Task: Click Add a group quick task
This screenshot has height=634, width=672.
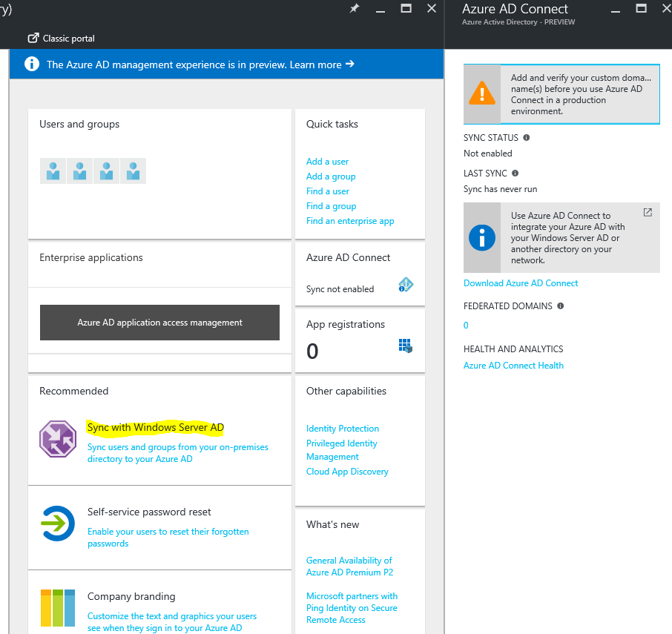Action: pyautogui.click(x=331, y=176)
